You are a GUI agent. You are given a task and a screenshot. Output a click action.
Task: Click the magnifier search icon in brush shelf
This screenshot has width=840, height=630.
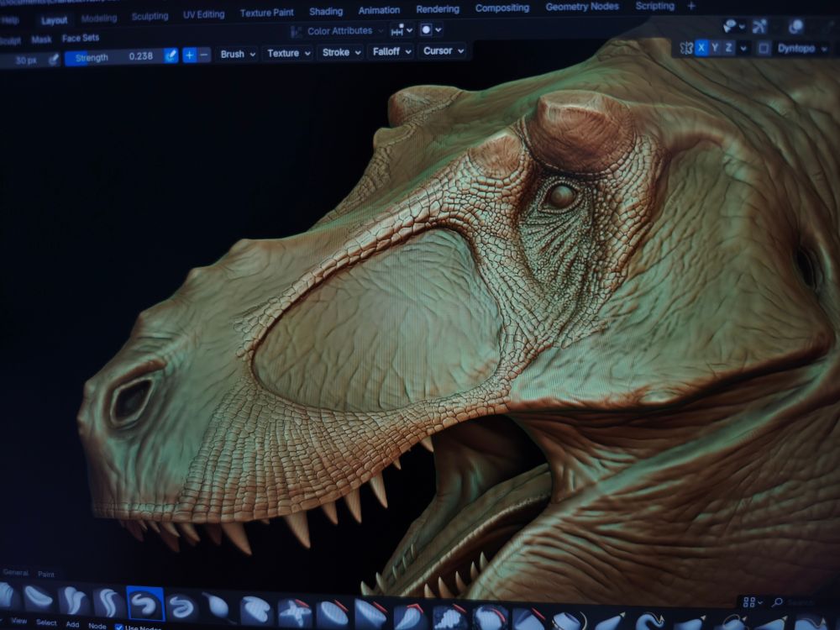778,602
